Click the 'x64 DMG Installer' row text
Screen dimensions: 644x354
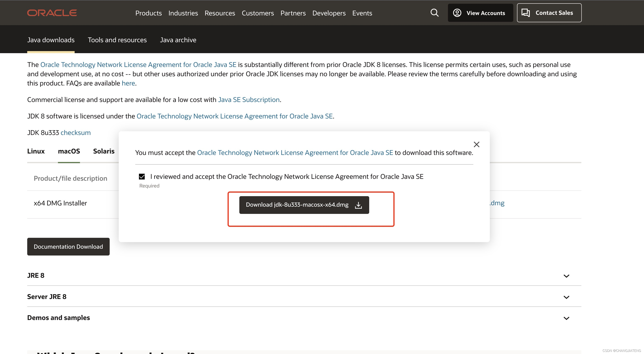[x=60, y=203]
